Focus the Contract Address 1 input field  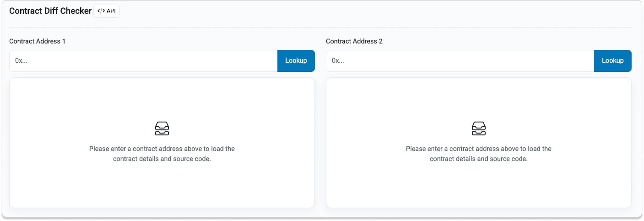143,61
